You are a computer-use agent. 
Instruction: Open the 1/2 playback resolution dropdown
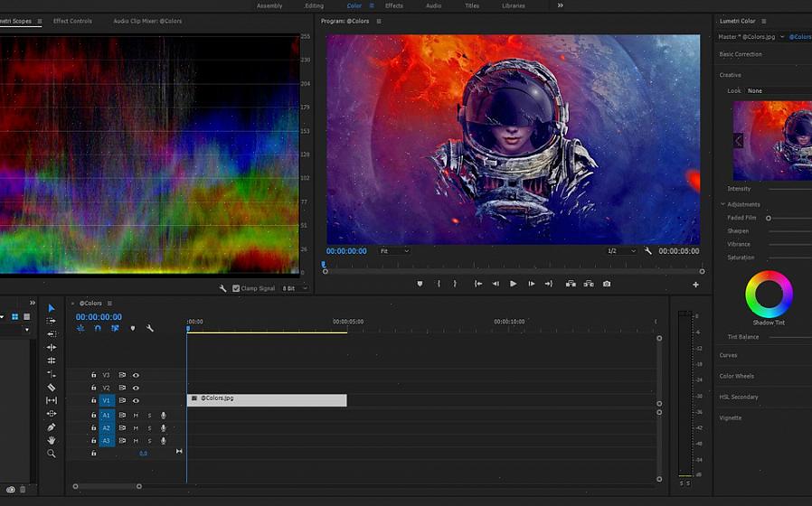[x=621, y=251]
